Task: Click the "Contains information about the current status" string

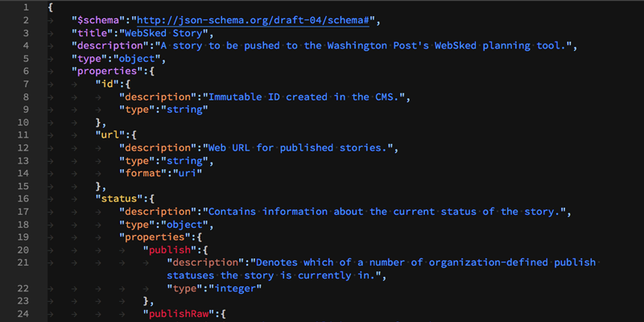Action: point(384,211)
